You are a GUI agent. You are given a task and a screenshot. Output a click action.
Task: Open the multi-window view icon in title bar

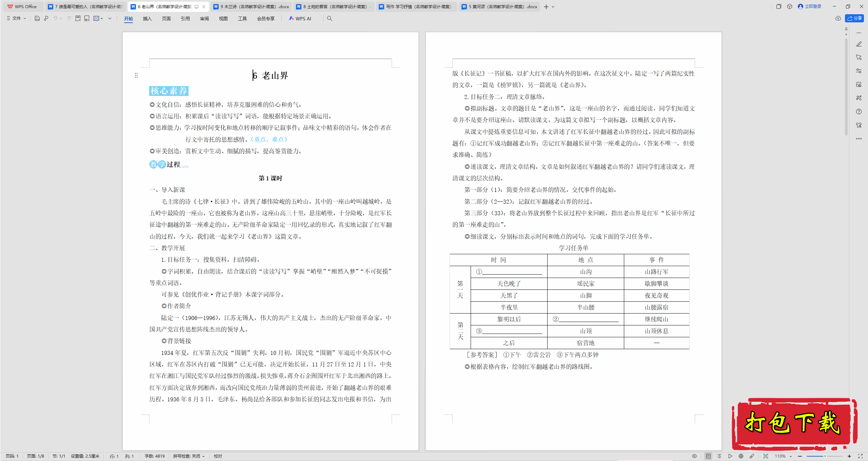pos(779,6)
